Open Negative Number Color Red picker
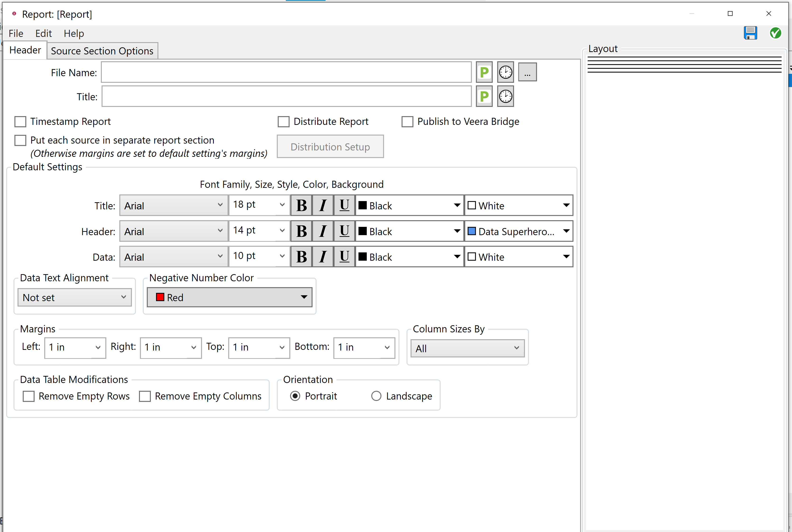The height and width of the screenshot is (532, 792). point(230,297)
